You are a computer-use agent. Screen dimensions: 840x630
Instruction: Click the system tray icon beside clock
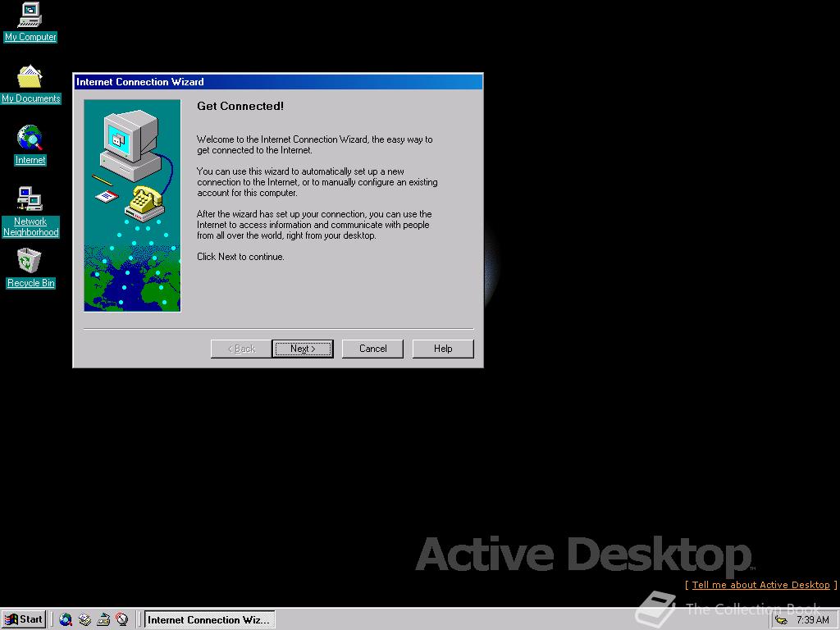click(782, 620)
